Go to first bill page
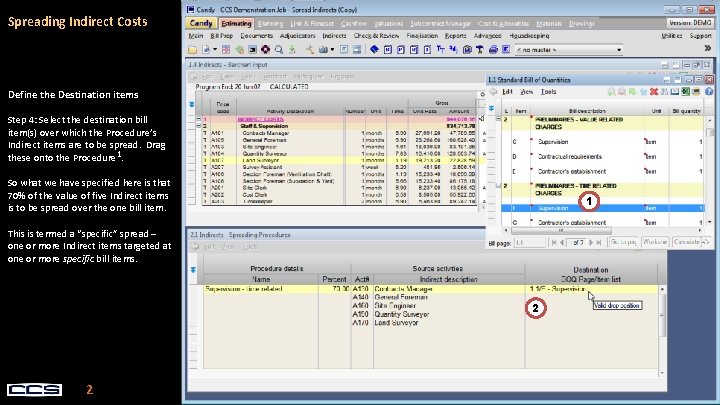The width and height of the screenshot is (720, 405). click(x=554, y=242)
